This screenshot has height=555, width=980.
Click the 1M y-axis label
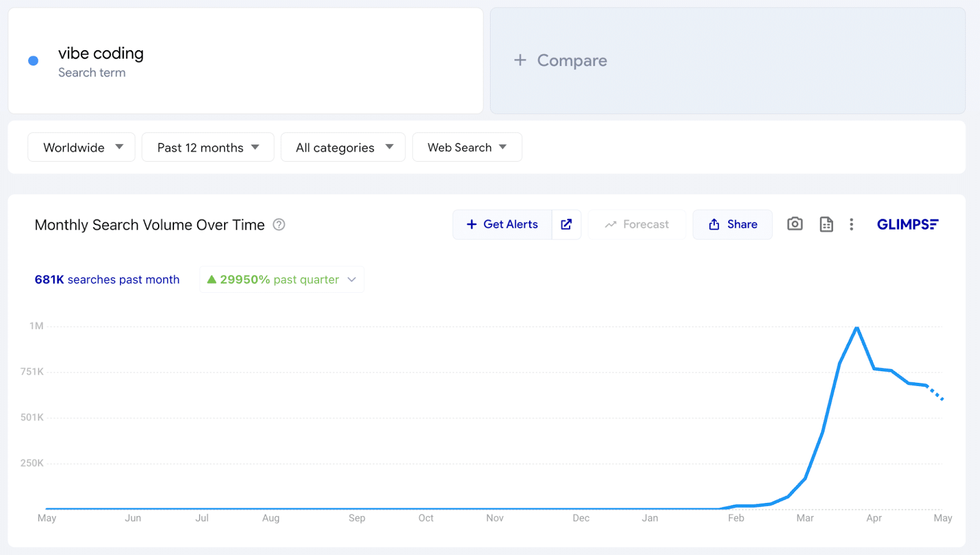37,326
